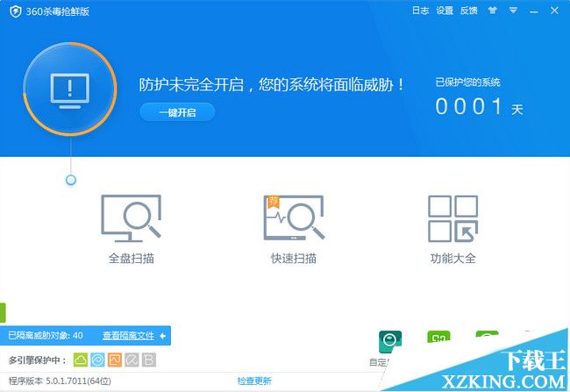Click the 全盘扫描 full scan icon
Viewport: 570px width, 392px height.
click(x=131, y=217)
